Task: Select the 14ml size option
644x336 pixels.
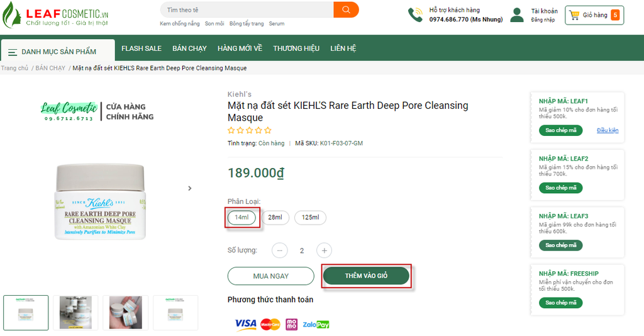Action: 241,217
